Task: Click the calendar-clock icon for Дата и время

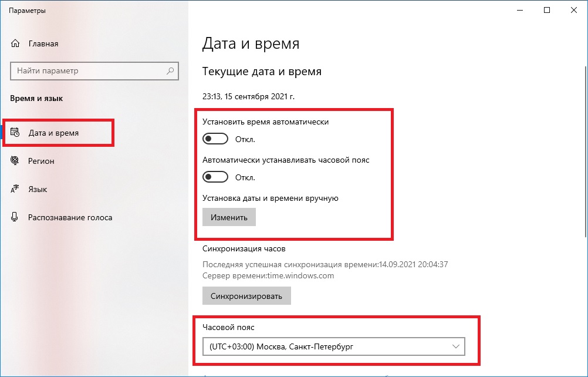Action: pos(15,133)
